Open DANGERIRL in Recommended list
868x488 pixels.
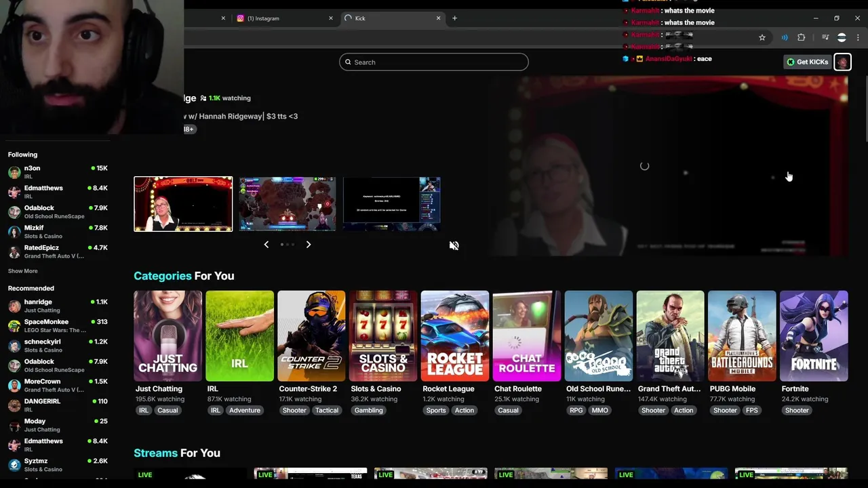click(x=58, y=405)
